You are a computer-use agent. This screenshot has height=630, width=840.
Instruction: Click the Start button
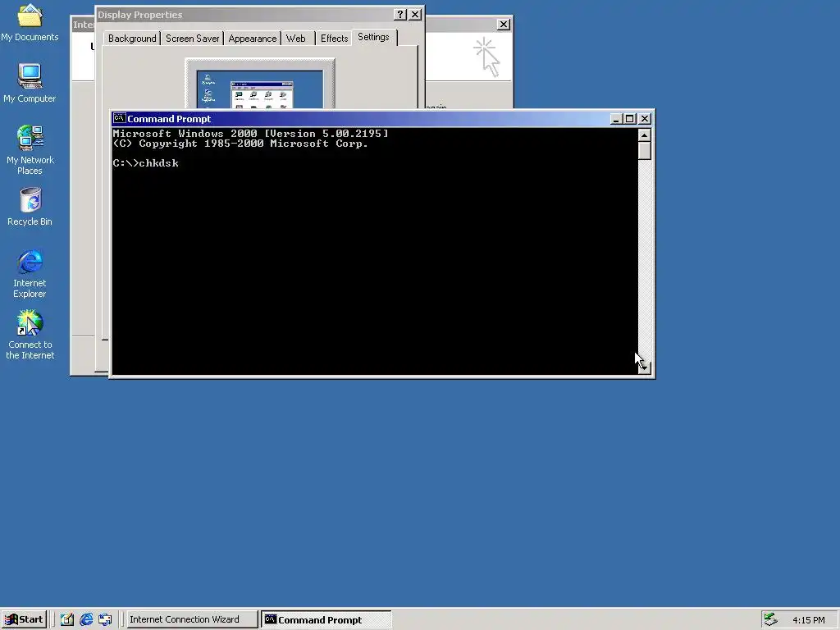click(24, 619)
